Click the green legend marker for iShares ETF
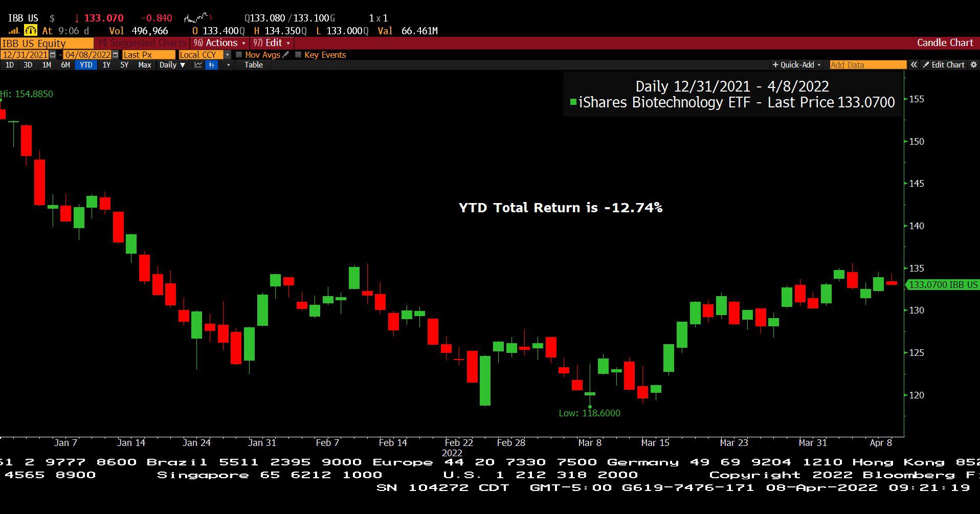 tap(573, 102)
